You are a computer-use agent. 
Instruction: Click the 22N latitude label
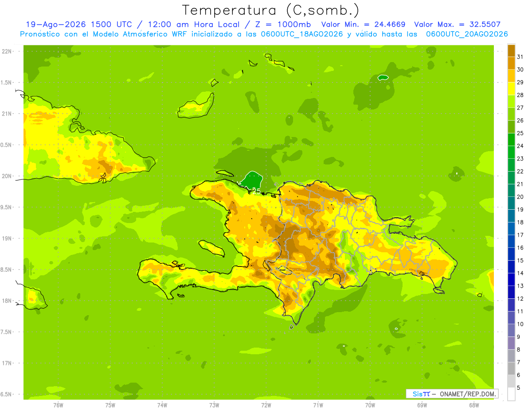(7, 51)
